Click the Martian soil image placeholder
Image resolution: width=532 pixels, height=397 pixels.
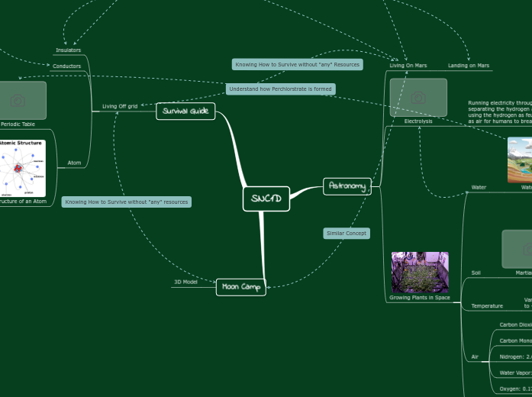pos(517,249)
